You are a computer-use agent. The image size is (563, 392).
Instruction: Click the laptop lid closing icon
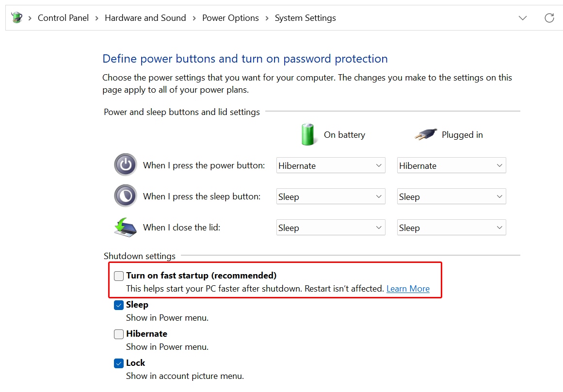click(x=125, y=227)
